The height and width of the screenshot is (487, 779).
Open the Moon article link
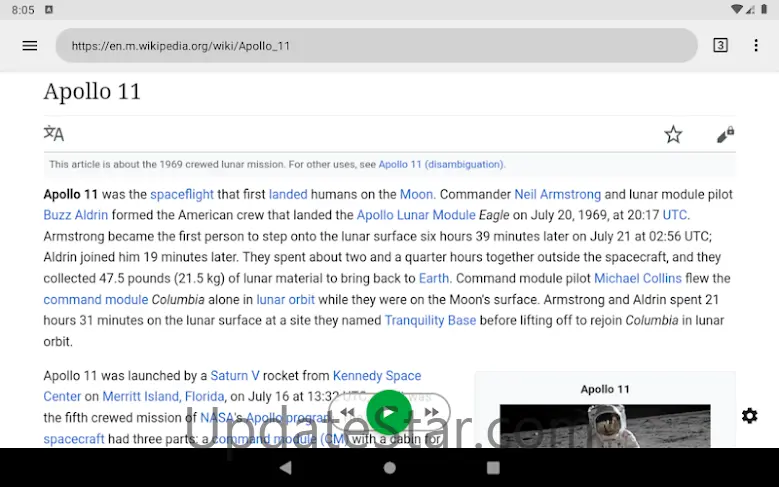[416, 194]
